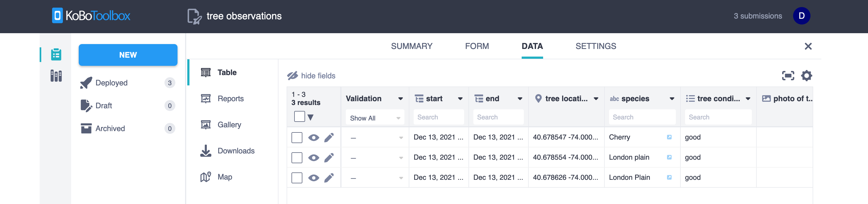
Task: Tick the select-all results checkbox
Action: pos(299,116)
